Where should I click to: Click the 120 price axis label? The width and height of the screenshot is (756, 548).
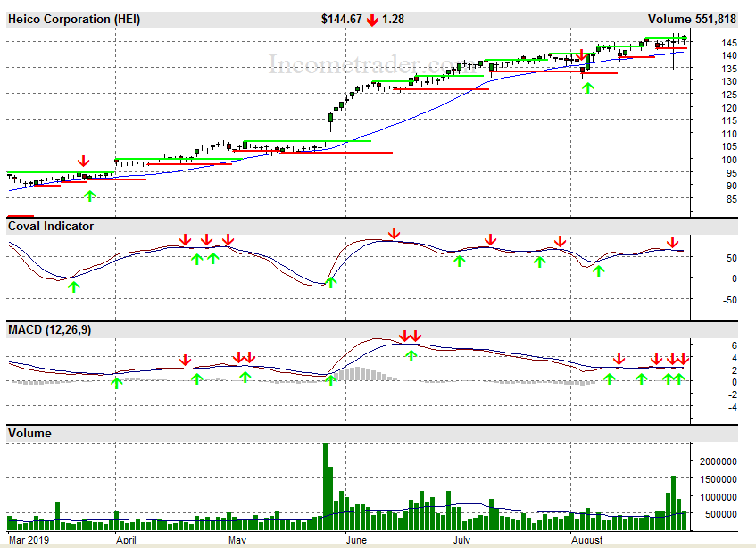point(729,108)
